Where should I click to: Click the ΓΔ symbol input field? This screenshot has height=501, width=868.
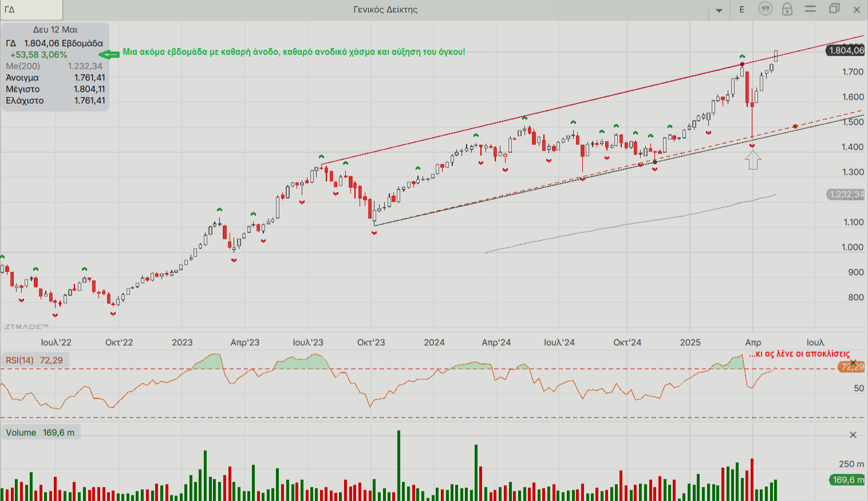pyautogui.click(x=31, y=10)
